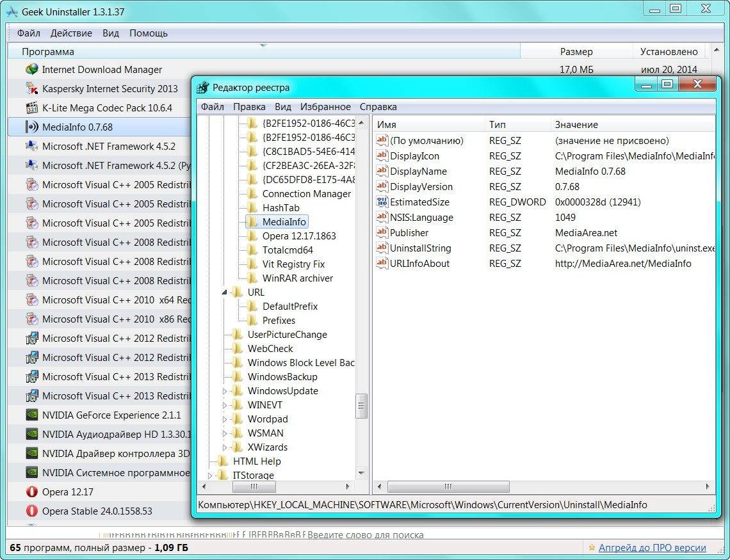Click the UninstallString value icon
This screenshot has height=560, width=730.
pos(382,248)
